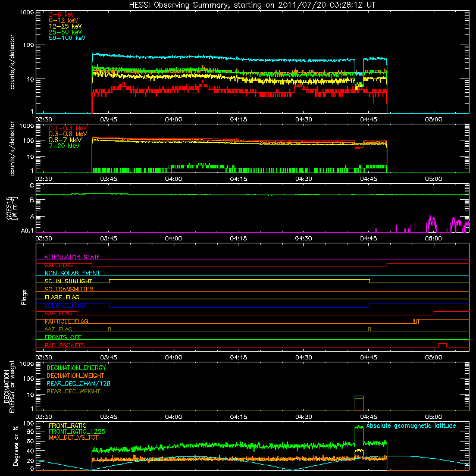Viewport: 476px width, 476px height.
Task: Select the ATTENUATOR_STATE flag label
Action: click(72, 257)
